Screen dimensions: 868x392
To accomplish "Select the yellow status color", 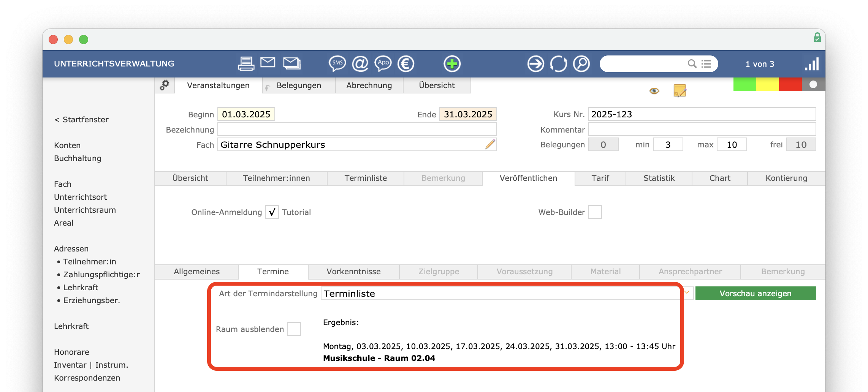I will (768, 84).
